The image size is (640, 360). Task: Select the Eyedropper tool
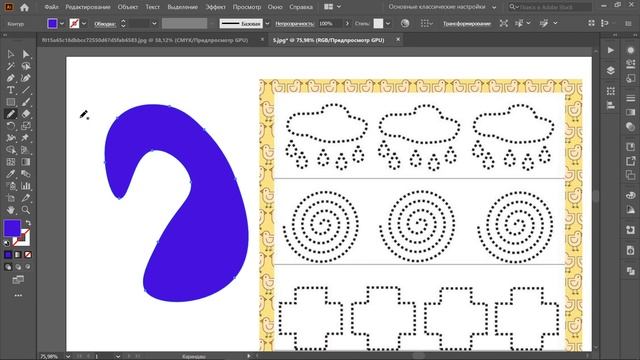tap(11, 174)
